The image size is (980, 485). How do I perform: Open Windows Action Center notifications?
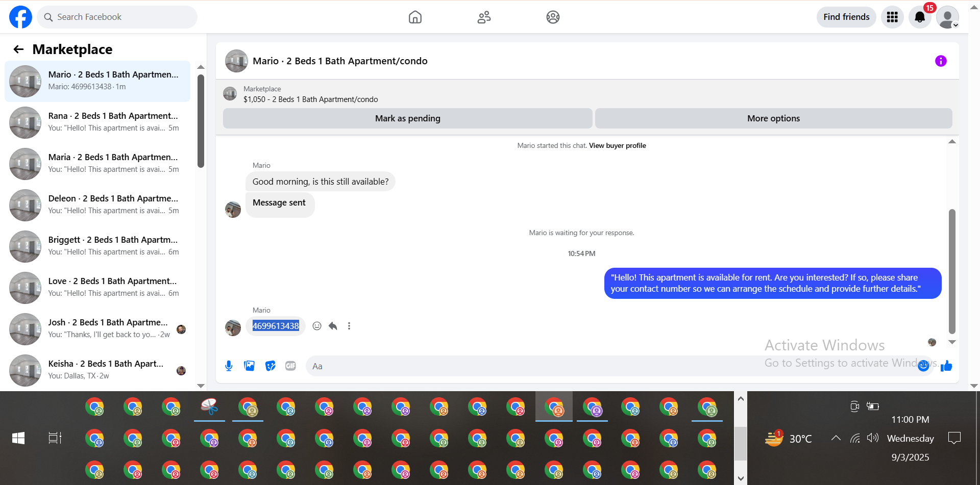954,438
